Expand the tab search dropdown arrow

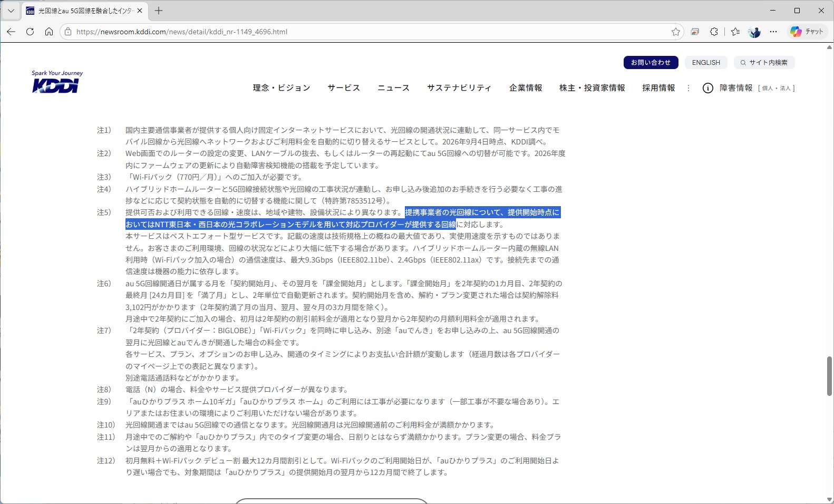pyautogui.click(x=11, y=11)
